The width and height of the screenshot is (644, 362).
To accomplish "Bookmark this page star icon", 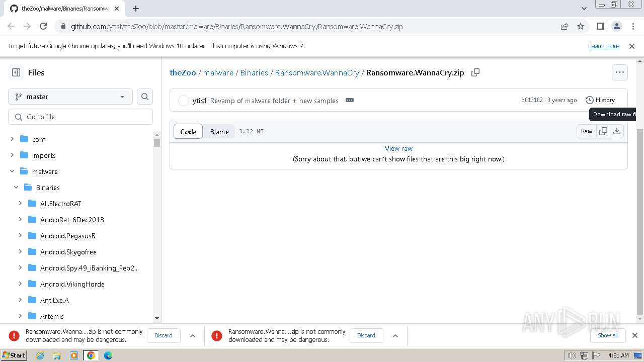I will tap(581, 26).
